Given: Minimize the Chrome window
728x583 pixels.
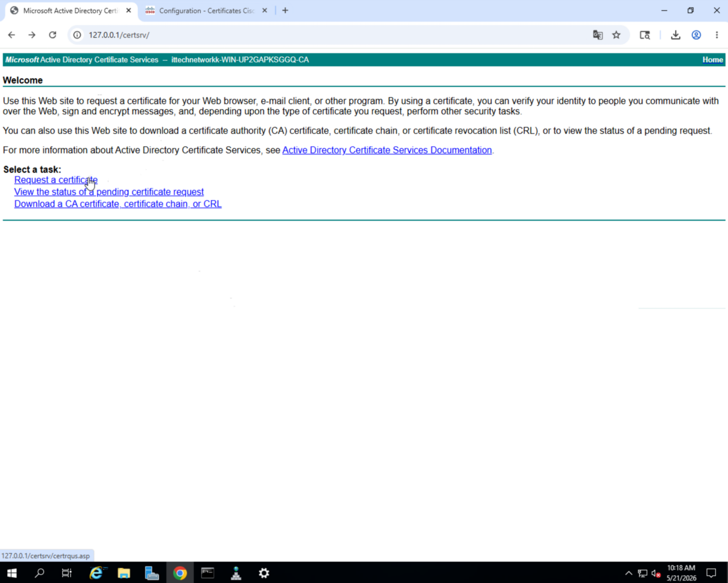Looking at the screenshot, I should pos(664,11).
